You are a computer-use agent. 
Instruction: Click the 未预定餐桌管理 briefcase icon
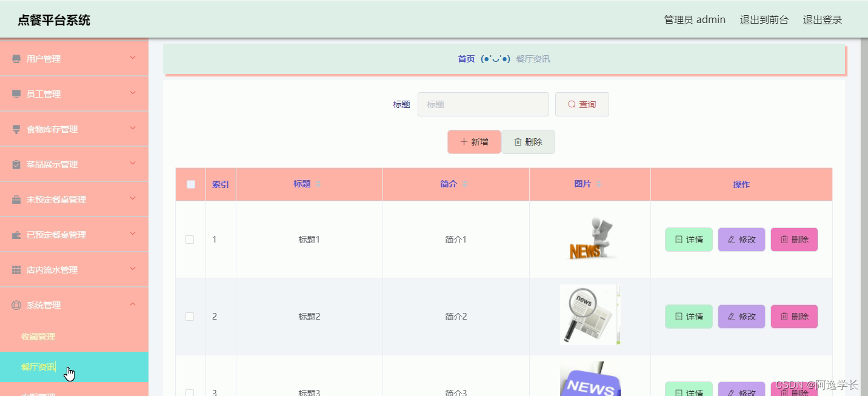[16, 200]
